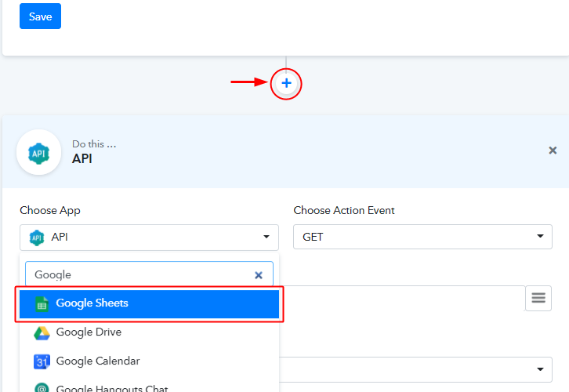
Task: Click the large API app logo
Action: [39, 153]
